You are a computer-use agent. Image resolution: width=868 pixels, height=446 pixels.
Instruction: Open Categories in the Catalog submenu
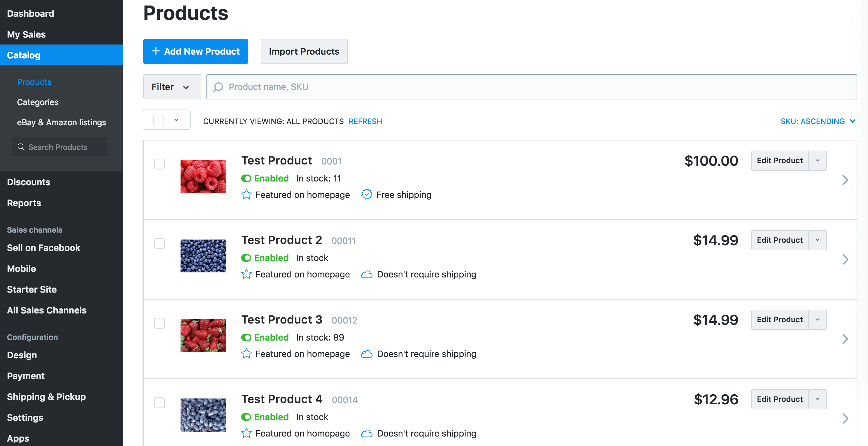38,102
